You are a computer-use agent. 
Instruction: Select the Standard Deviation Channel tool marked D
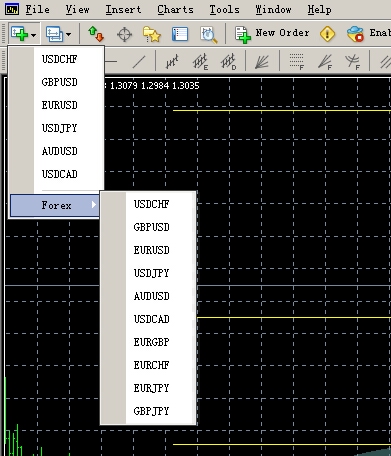coord(229,62)
